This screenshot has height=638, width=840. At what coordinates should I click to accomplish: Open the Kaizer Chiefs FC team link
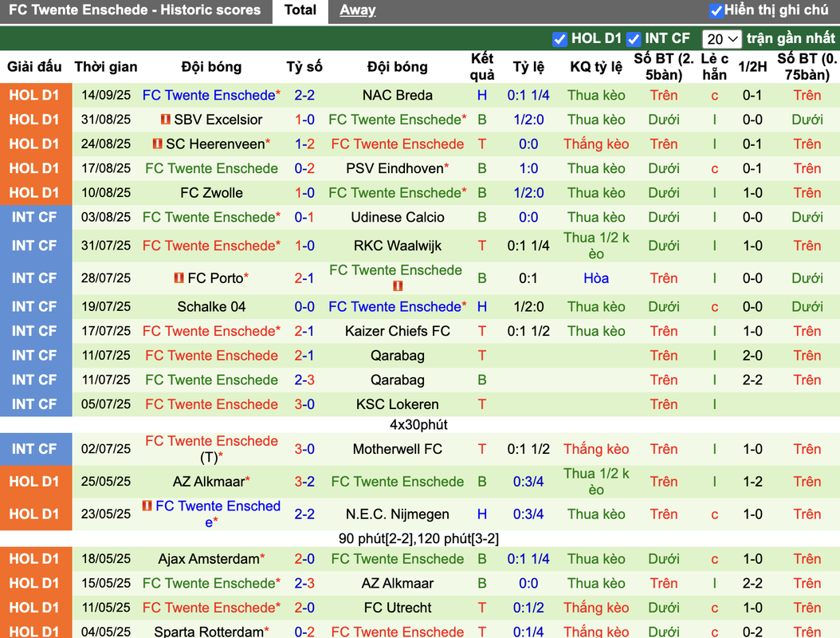coord(398,331)
